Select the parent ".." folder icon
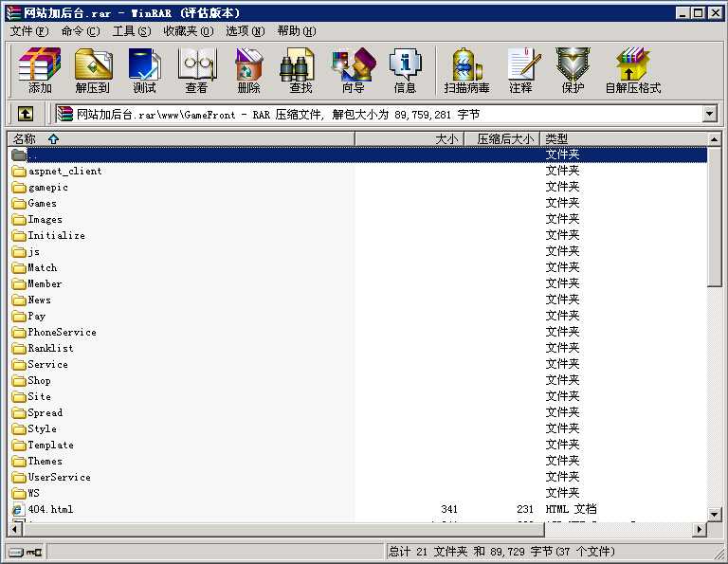 [19, 155]
